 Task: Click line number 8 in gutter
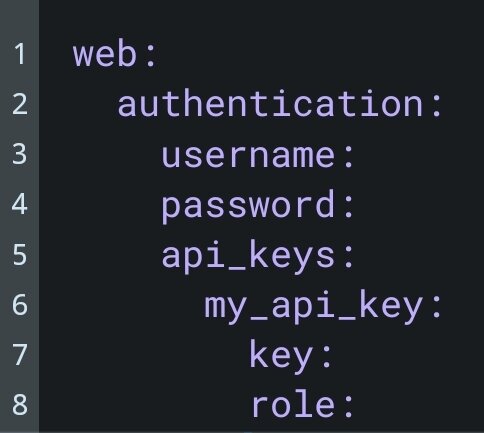tap(20, 405)
